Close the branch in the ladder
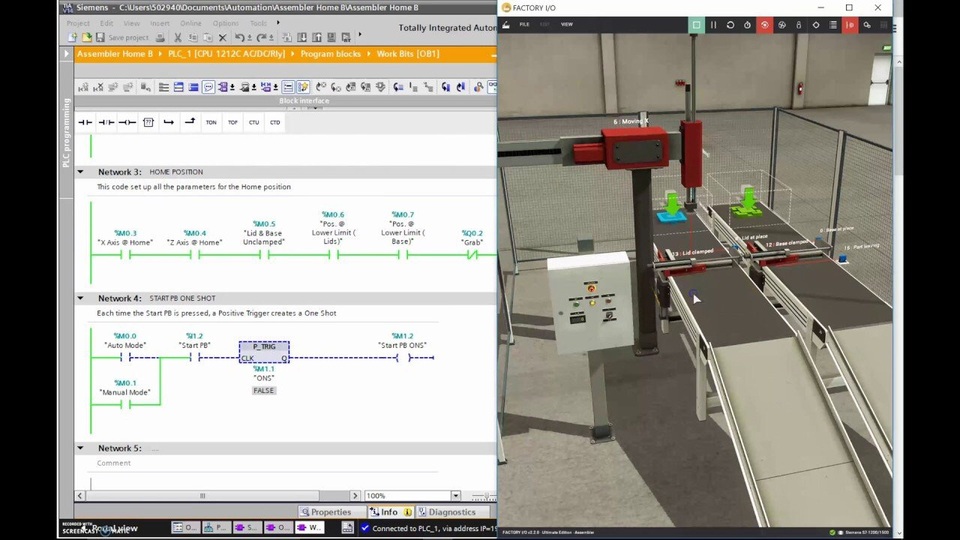 [x=190, y=122]
